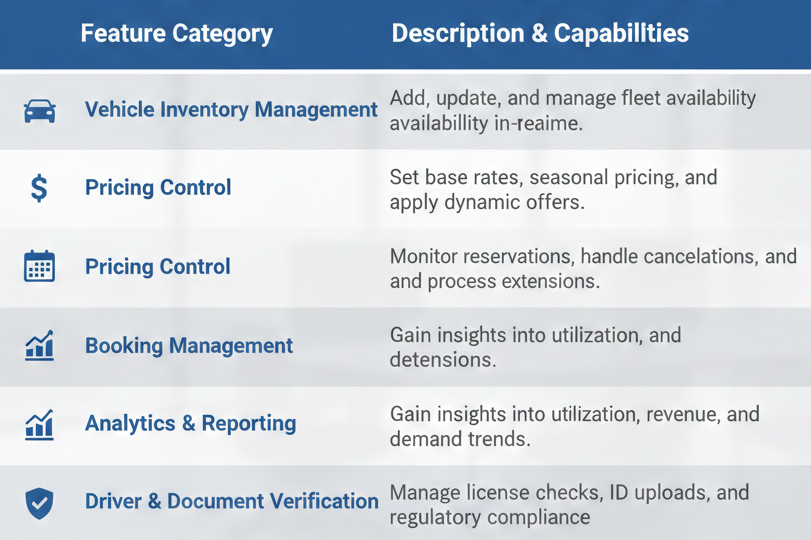Click the license checks description text
811x540 pixels.
click(568, 504)
